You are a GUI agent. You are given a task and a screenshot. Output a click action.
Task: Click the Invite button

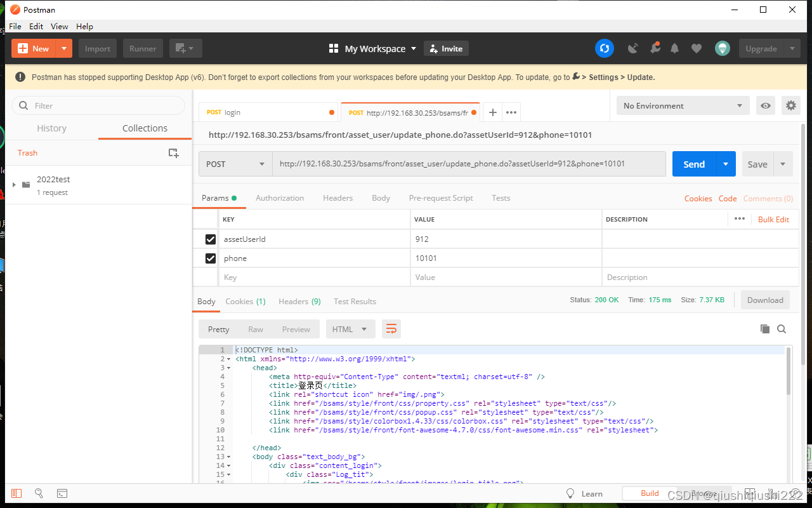pyautogui.click(x=446, y=48)
